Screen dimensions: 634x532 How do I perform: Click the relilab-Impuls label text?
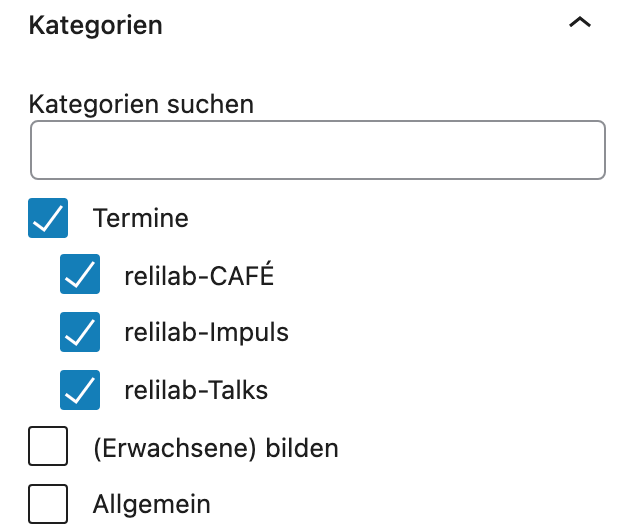pos(206,332)
